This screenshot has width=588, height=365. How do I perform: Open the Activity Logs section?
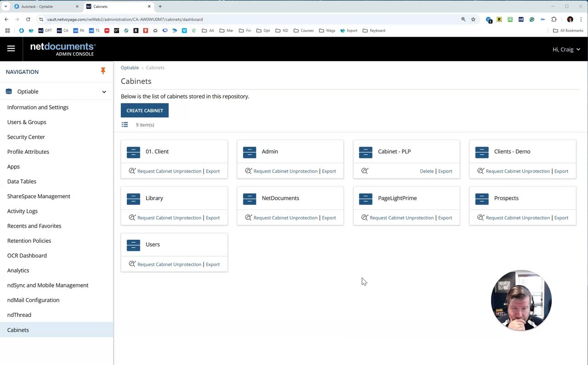click(x=23, y=211)
